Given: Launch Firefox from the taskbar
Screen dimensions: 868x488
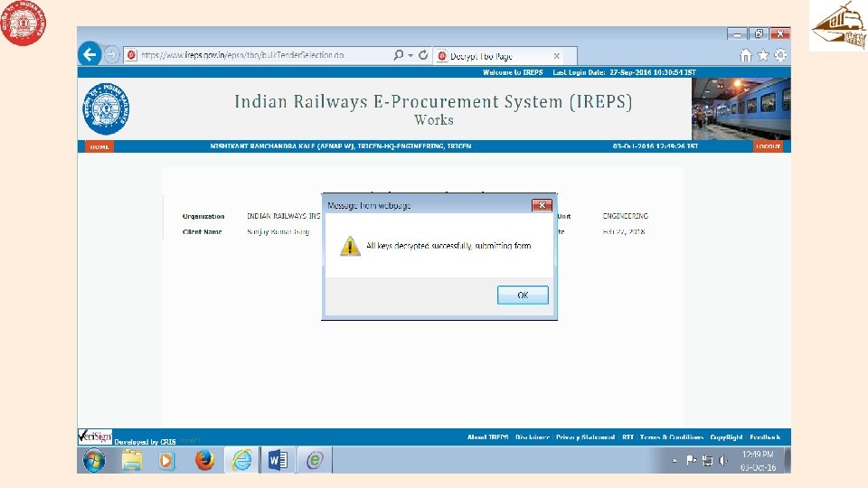Looking at the screenshot, I should pos(204,460).
